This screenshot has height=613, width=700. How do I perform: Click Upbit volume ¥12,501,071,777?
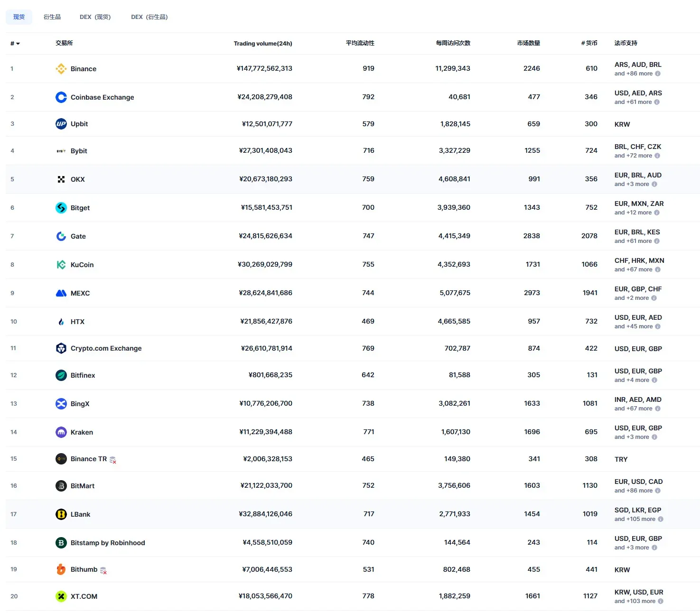tap(267, 124)
